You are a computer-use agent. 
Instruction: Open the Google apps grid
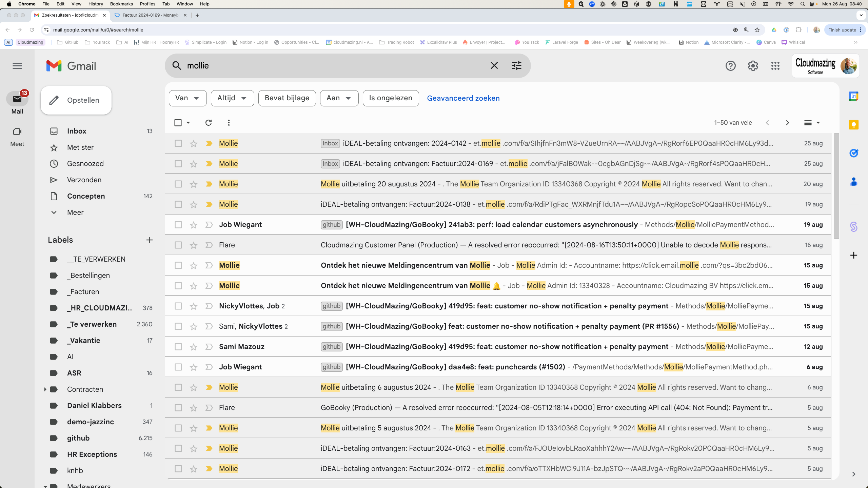point(775,66)
